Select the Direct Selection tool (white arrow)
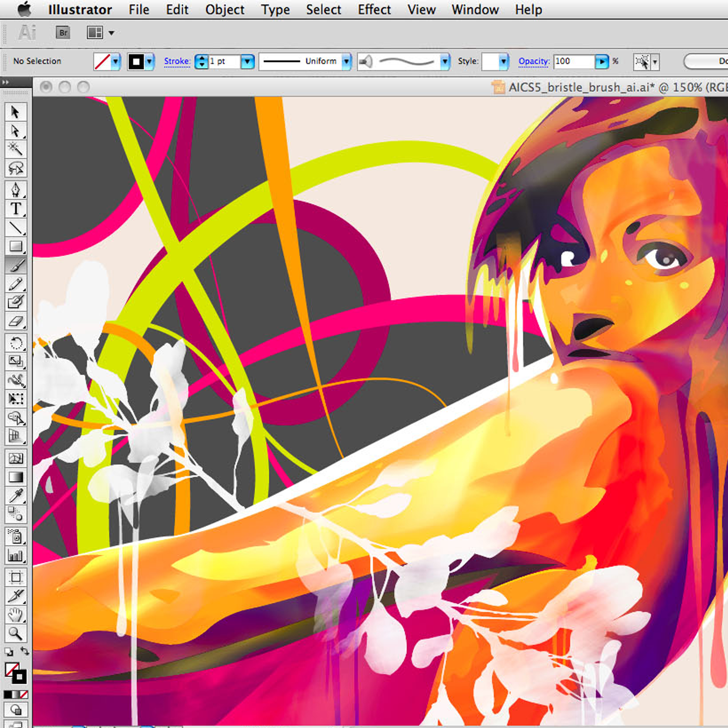The image size is (728, 728). (x=16, y=131)
